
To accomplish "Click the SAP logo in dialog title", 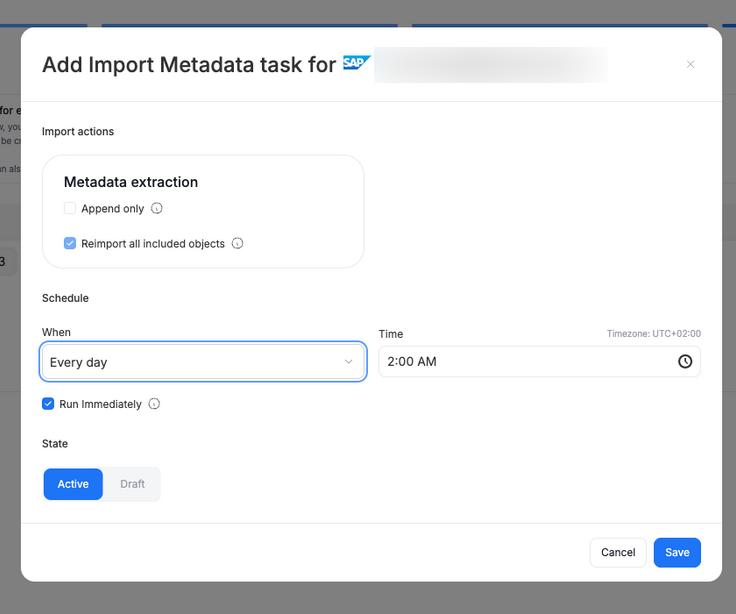I will pyautogui.click(x=357, y=62).
